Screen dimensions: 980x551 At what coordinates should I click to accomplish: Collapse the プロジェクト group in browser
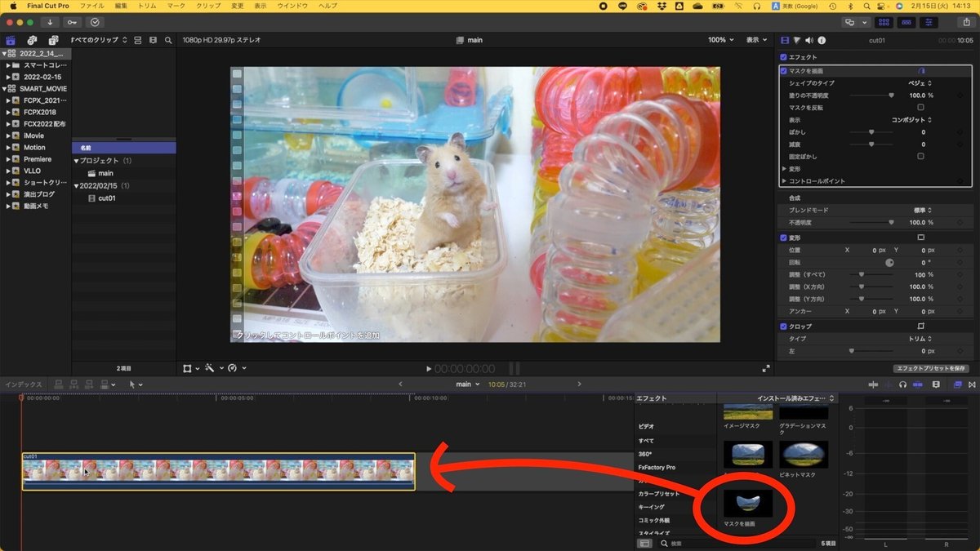click(x=77, y=161)
